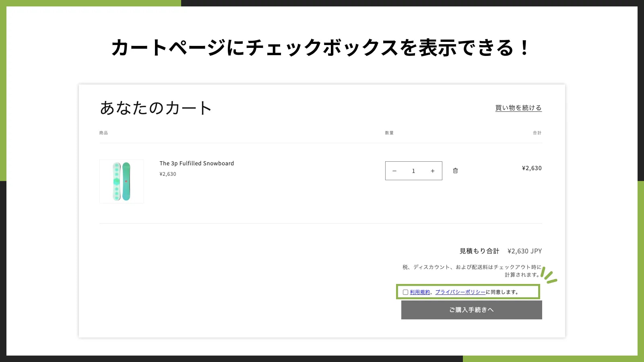
Task: Open the 利用規約 (terms of service) link
Action: pos(419,292)
